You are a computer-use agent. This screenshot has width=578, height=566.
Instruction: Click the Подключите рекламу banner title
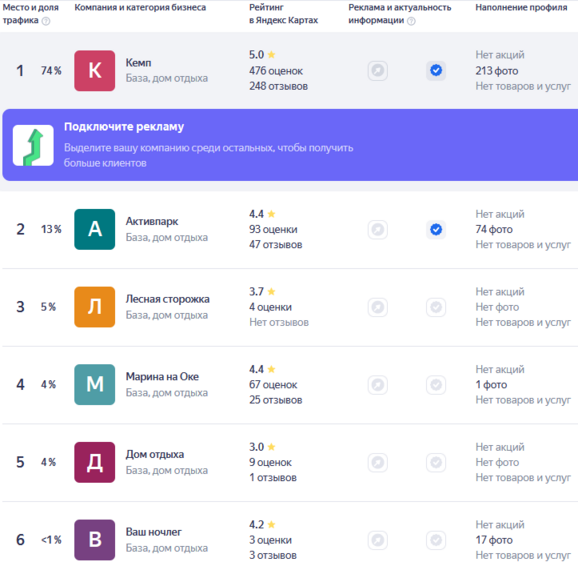click(124, 126)
